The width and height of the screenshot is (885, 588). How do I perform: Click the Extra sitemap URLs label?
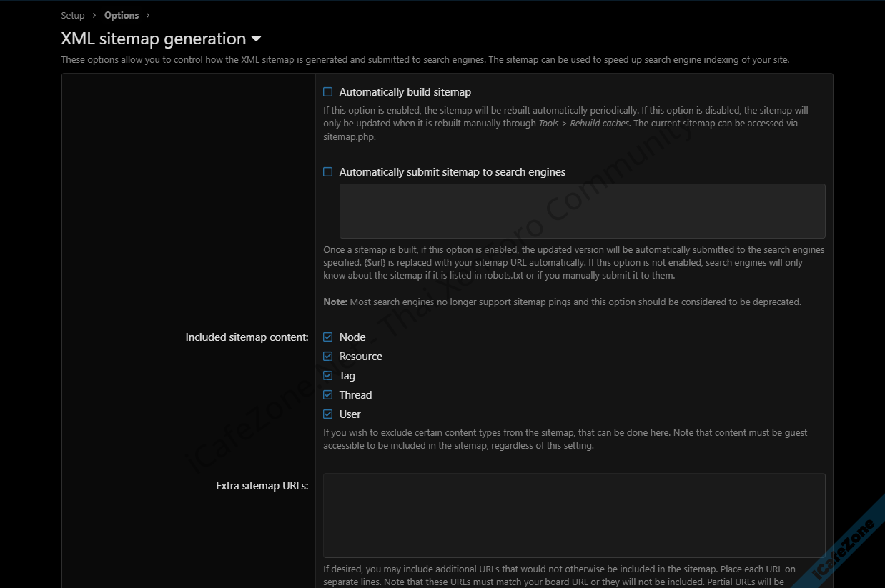point(262,486)
